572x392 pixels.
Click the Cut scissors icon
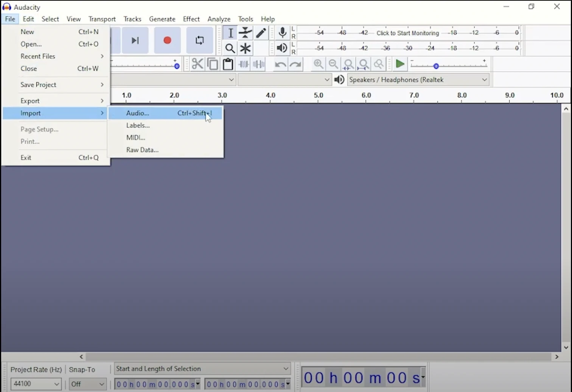coord(197,64)
